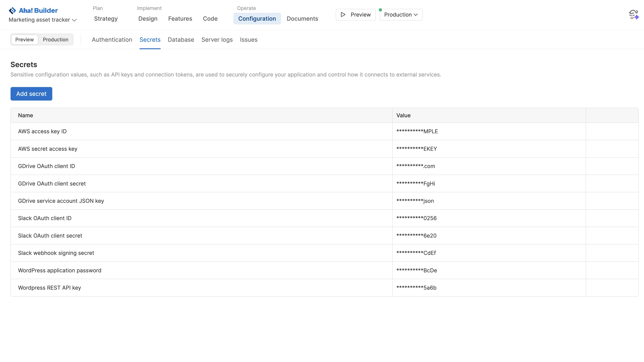
Task: View the Server logs tab
Action: 217,40
